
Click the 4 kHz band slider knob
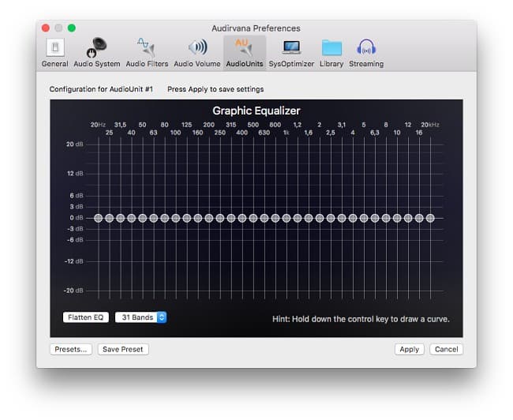[353, 218]
